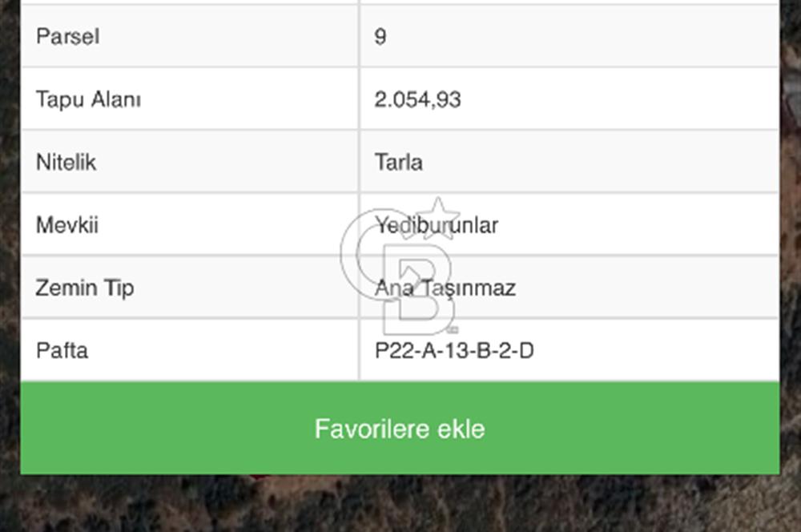Click the satellite map below the green button

400,503
